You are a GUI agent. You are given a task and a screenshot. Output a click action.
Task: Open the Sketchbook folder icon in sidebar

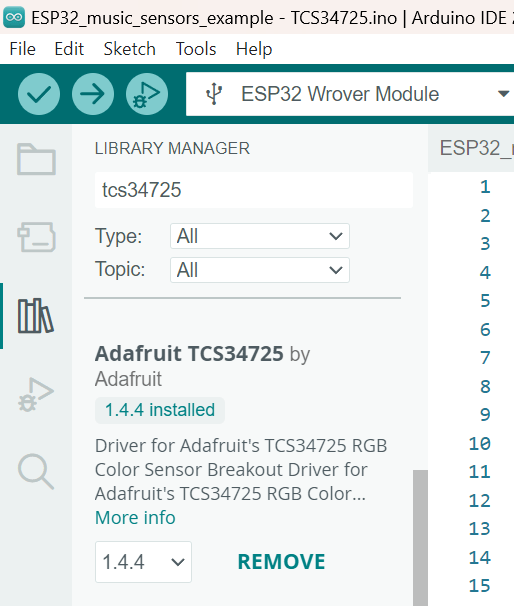[36, 159]
